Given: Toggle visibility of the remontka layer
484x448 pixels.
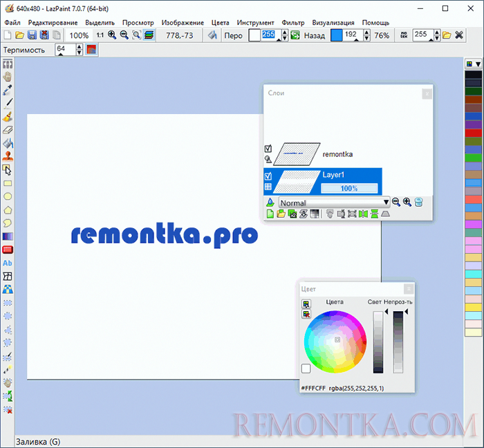Looking at the screenshot, I should [x=268, y=149].
